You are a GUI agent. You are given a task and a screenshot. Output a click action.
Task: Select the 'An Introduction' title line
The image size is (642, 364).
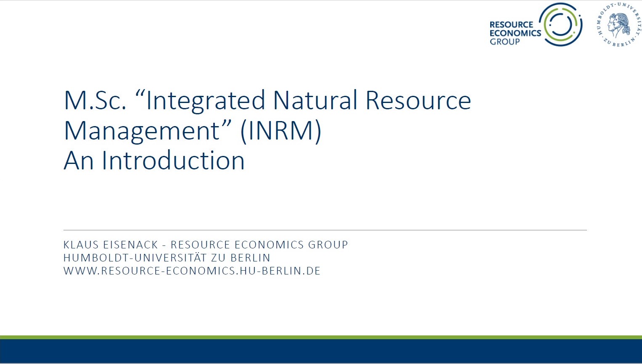pyautogui.click(x=154, y=161)
